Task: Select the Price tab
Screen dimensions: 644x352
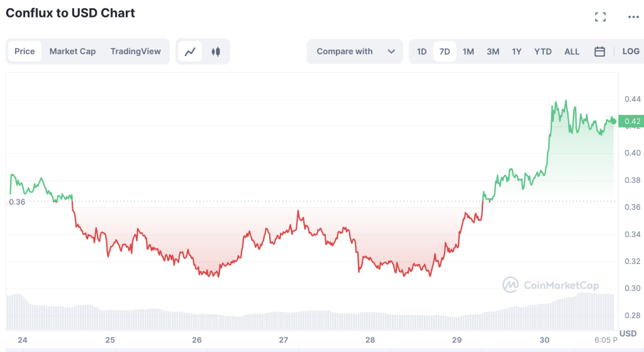Action: [x=25, y=52]
